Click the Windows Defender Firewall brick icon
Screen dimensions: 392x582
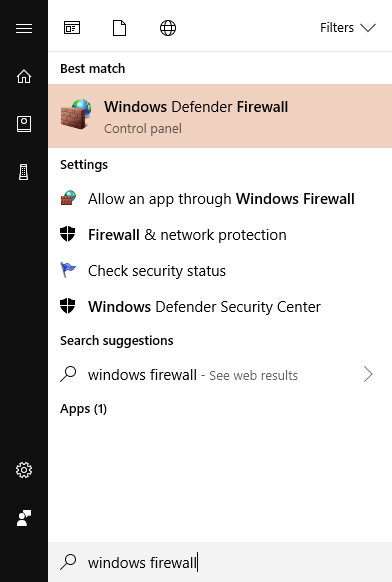(76, 114)
